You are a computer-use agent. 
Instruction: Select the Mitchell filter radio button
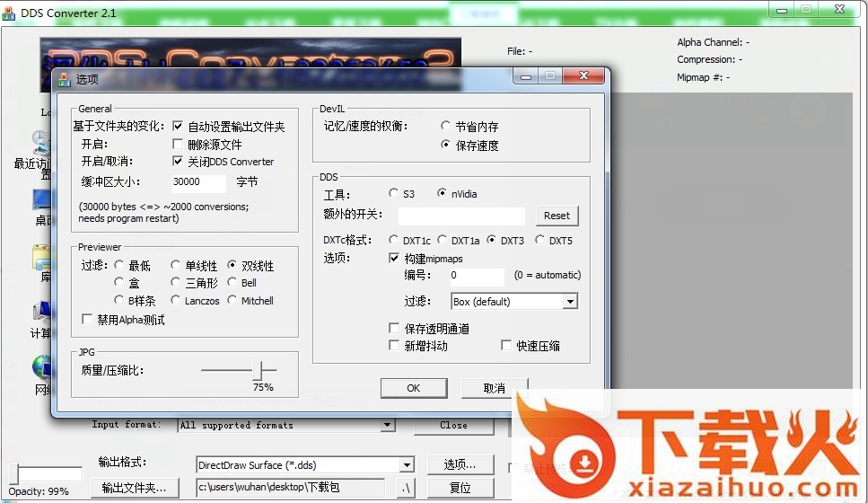232,300
